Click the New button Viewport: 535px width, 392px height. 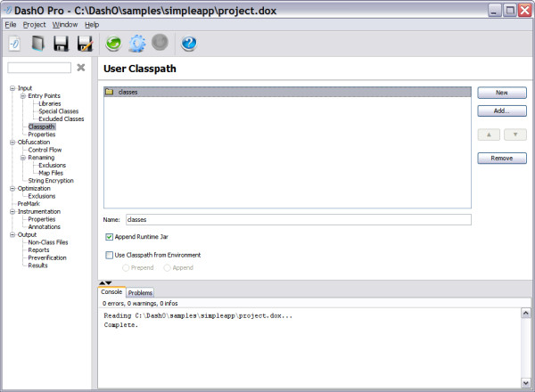[502, 93]
